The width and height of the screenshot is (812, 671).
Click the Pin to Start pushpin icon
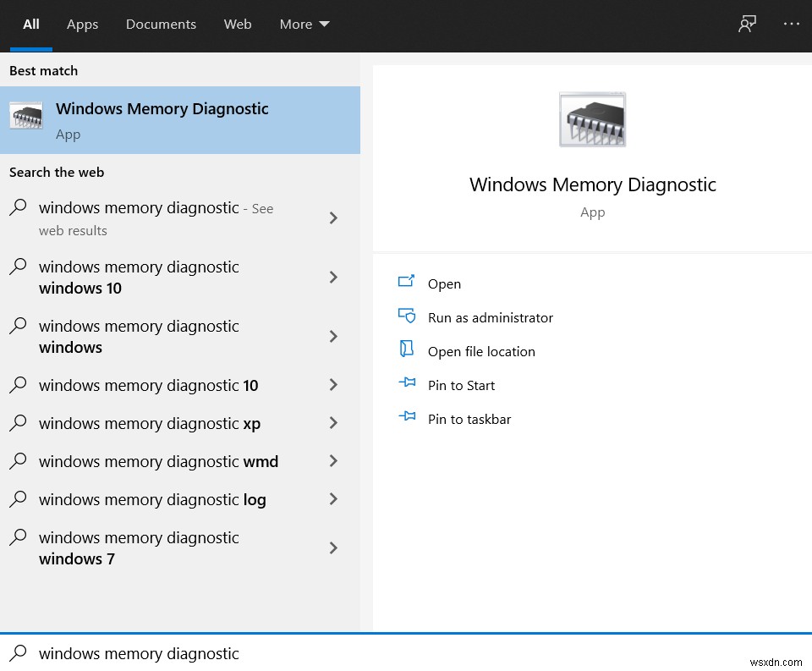(407, 384)
